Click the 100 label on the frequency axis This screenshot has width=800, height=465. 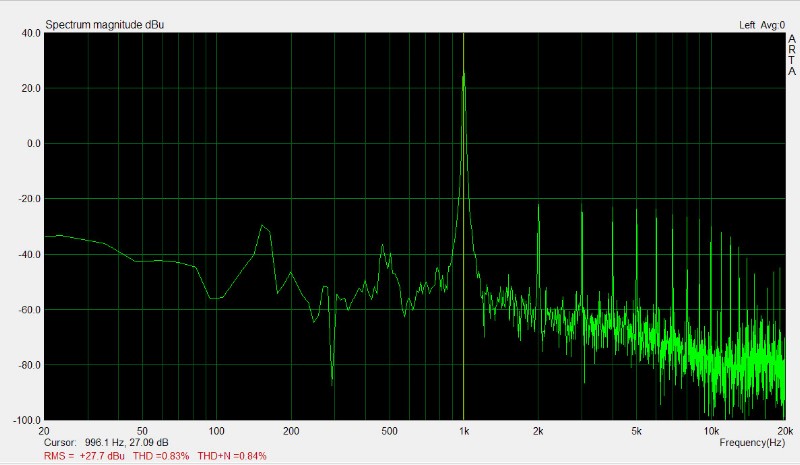point(216,431)
